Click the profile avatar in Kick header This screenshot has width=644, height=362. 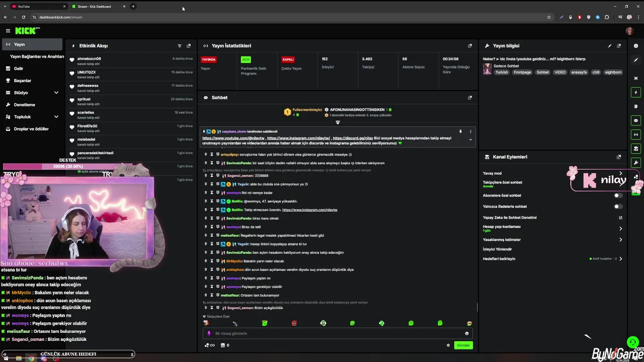pyautogui.click(x=629, y=31)
